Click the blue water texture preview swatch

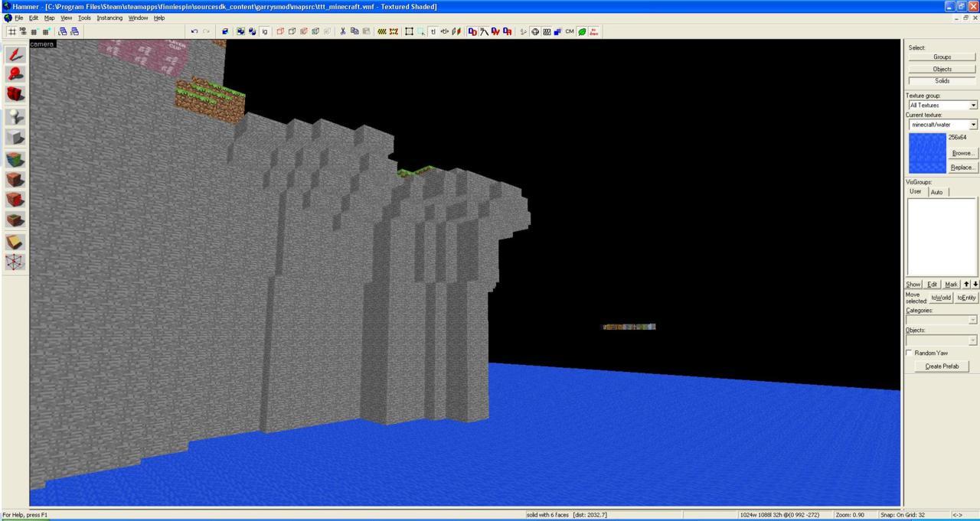[x=927, y=153]
